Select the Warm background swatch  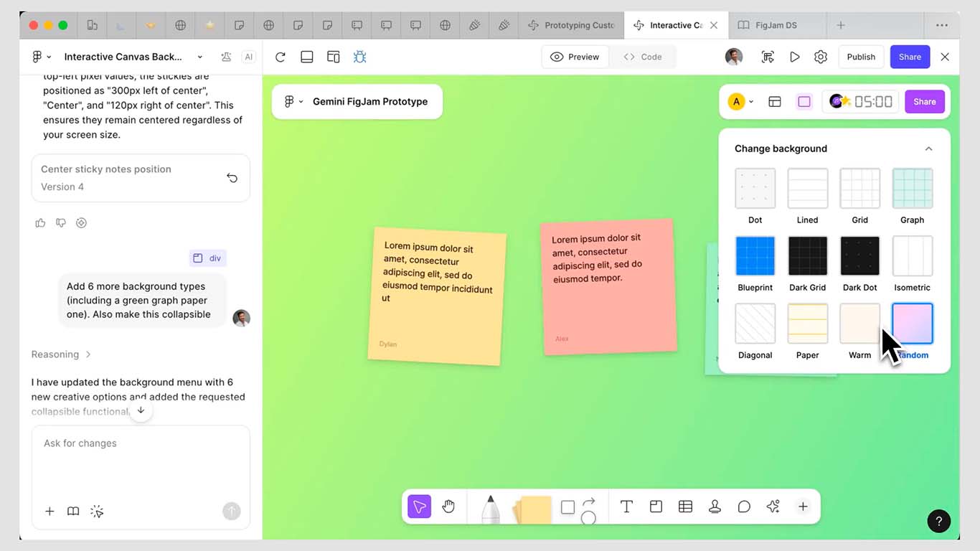(x=859, y=323)
